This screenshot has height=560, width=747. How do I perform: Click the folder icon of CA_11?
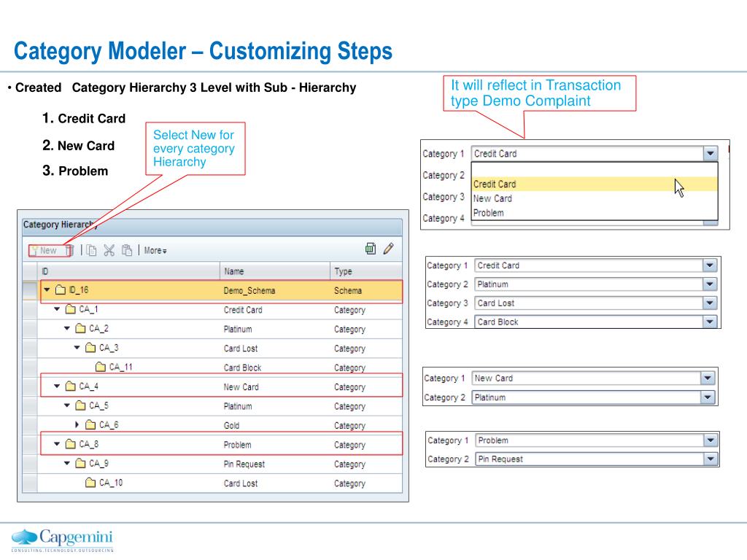(101, 367)
